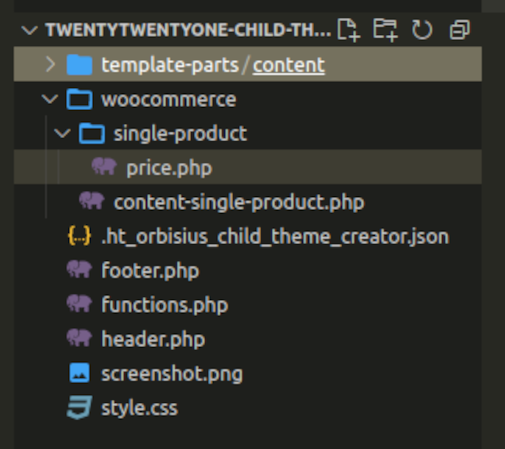Open .ht_orbisius_child_theme_creator.json
The height and width of the screenshot is (449, 505).
(275, 236)
